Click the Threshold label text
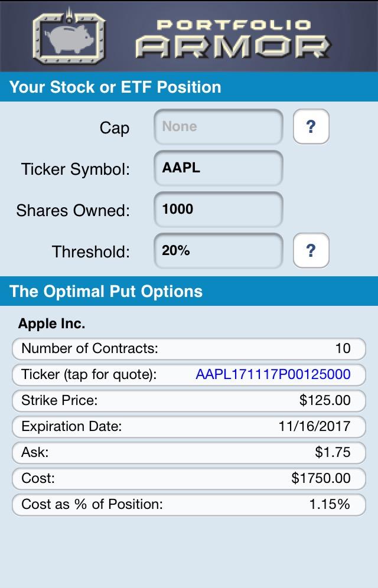The height and width of the screenshot is (588, 378). click(x=91, y=251)
